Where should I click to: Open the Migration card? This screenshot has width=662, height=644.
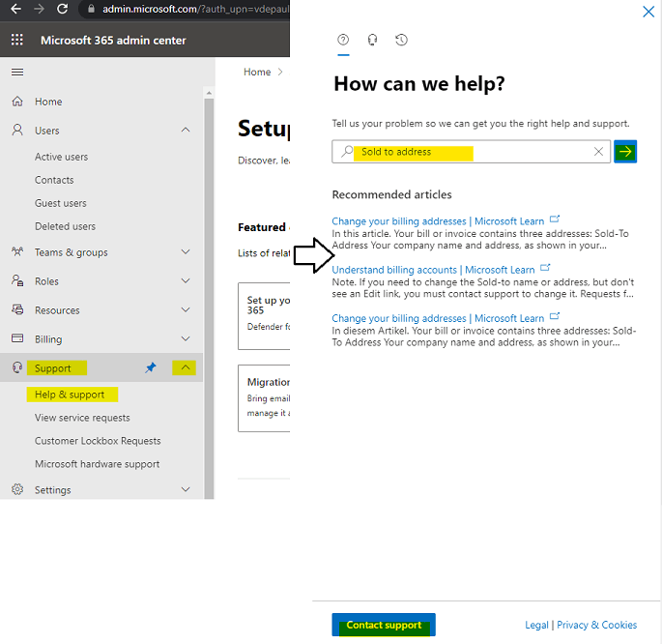click(x=264, y=398)
